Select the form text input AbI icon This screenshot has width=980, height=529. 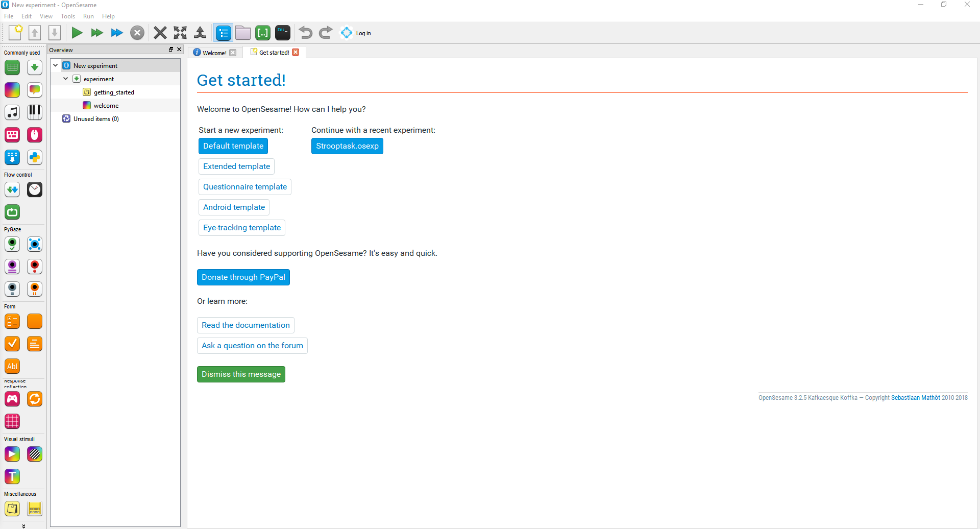point(12,366)
